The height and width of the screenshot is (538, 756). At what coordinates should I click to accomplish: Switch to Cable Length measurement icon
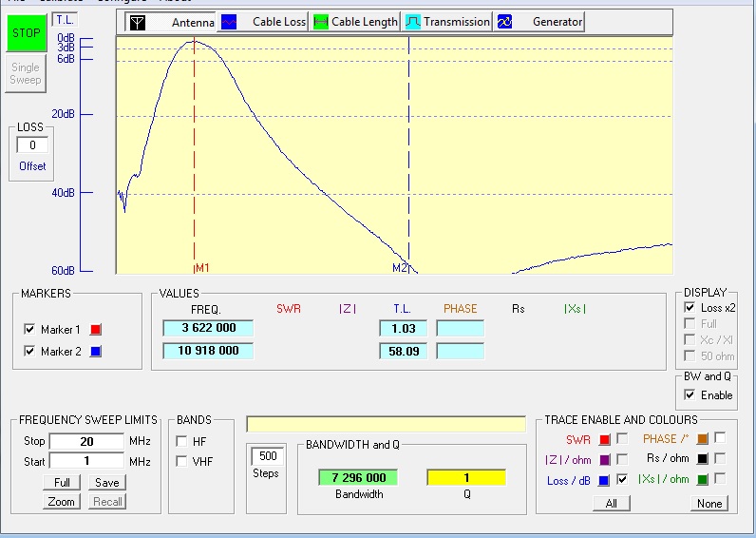point(320,22)
